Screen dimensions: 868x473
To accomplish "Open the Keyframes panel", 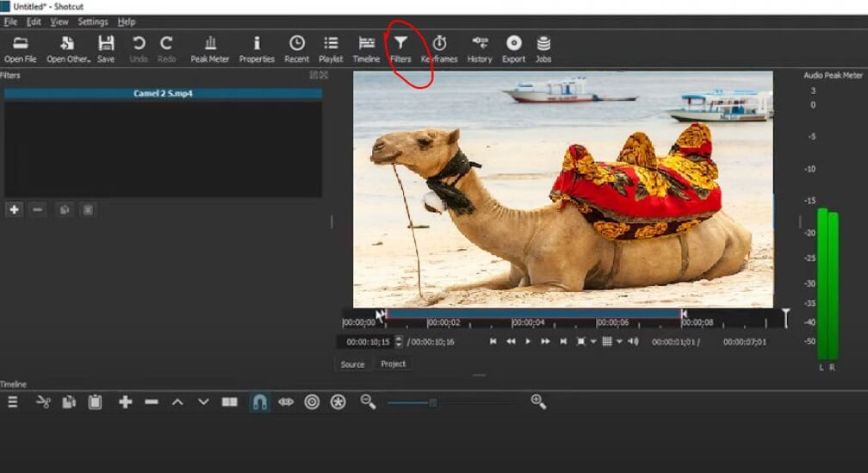I will [439, 49].
